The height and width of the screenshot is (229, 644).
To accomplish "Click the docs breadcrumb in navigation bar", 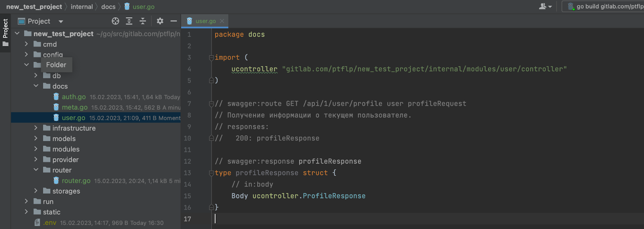I will pos(108,7).
